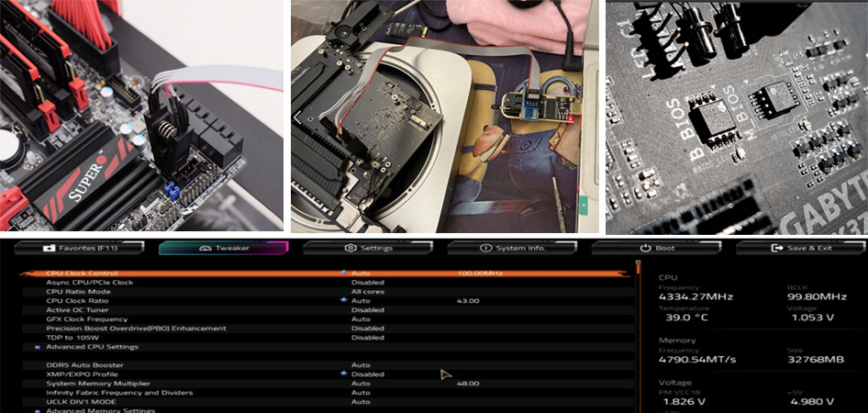The height and width of the screenshot is (413, 868).
Task: Toggle Precision Boost Overdrive Enhancement Disabled value
Action: [x=367, y=329]
